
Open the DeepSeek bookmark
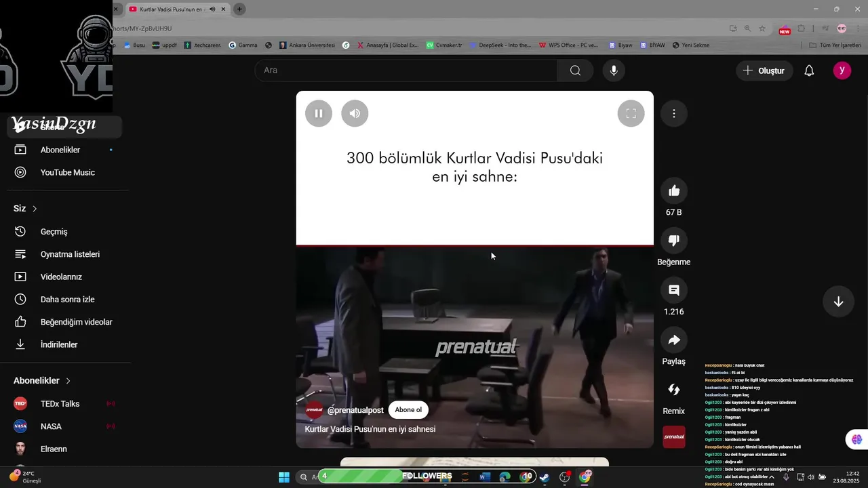pyautogui.click(x=500, y=45)
